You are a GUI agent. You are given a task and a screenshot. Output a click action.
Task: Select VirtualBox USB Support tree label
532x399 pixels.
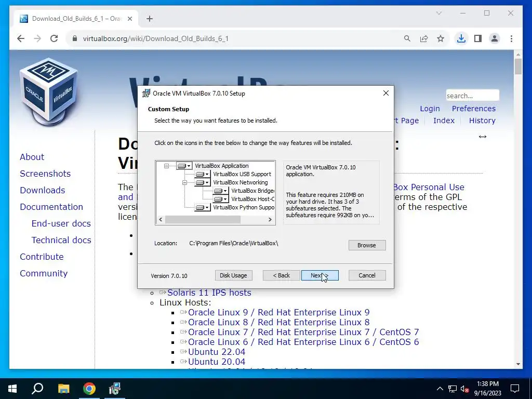242,174
